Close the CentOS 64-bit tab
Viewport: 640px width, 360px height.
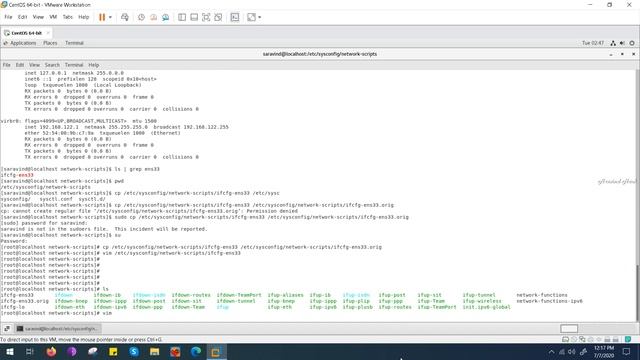(x=48, y=33)
